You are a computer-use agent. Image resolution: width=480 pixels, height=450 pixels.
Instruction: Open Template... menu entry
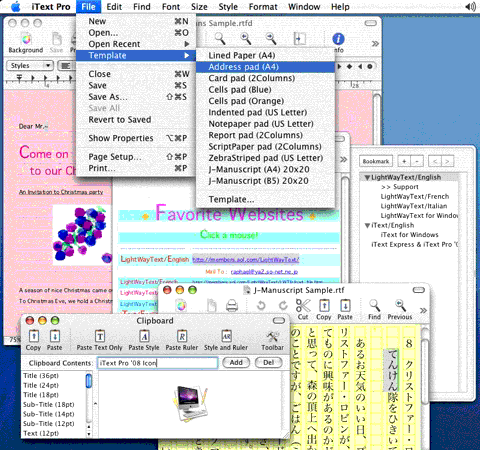click(265, 200)
